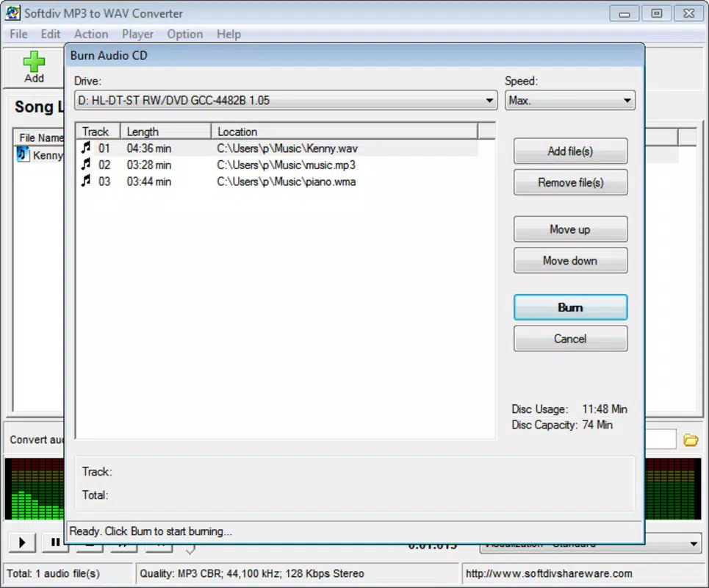The height and width of the screenshot is (588, 709).
Task: Open the Help menu
Action: [x=228, y=35]
